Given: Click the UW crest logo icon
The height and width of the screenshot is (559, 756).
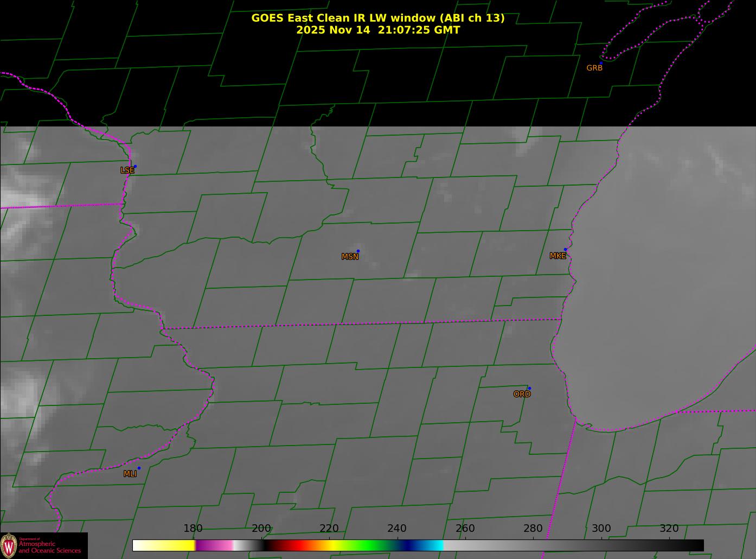Looking at the screenshot, I should [9, 545].
